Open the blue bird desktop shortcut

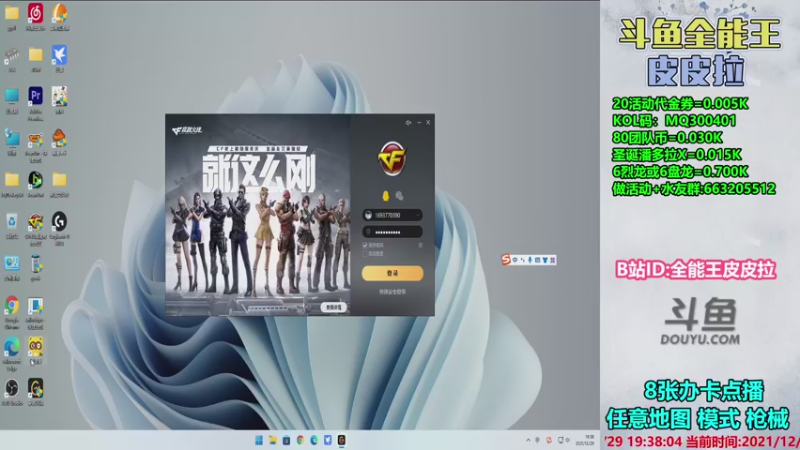59,55
